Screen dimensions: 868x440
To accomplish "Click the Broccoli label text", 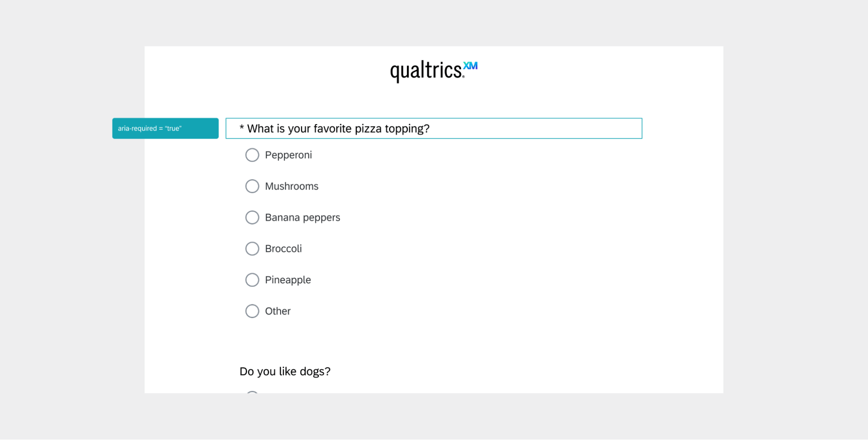I will (x=284, y=249).
